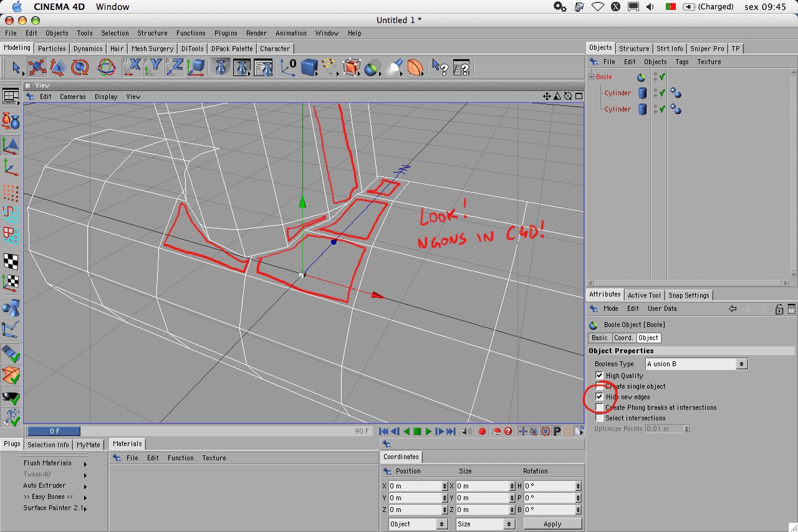Open the Plugins menu
The image size is (798, 532).
tap(226, 33)
